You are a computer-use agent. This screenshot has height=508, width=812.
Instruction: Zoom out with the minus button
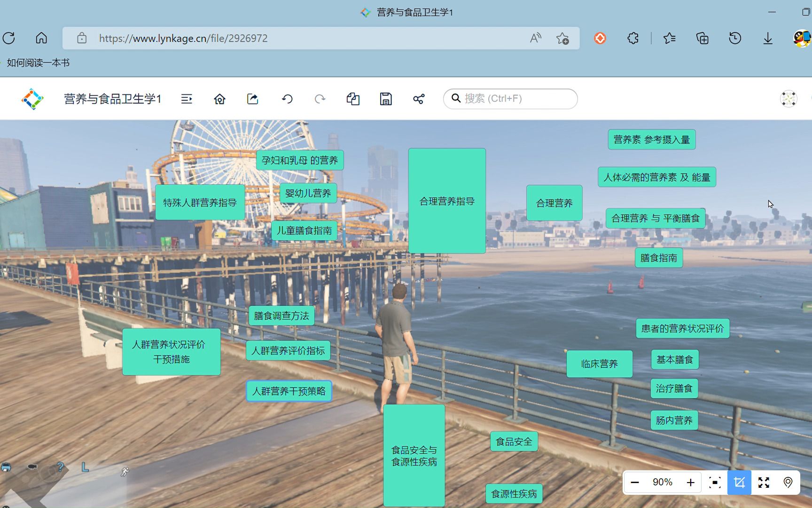point(635,483)
